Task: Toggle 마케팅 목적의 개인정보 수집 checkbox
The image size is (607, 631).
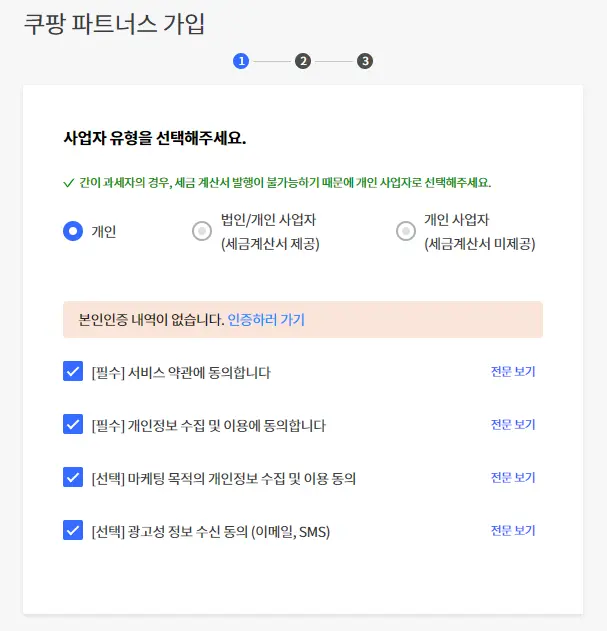Action: pos(73,478)
